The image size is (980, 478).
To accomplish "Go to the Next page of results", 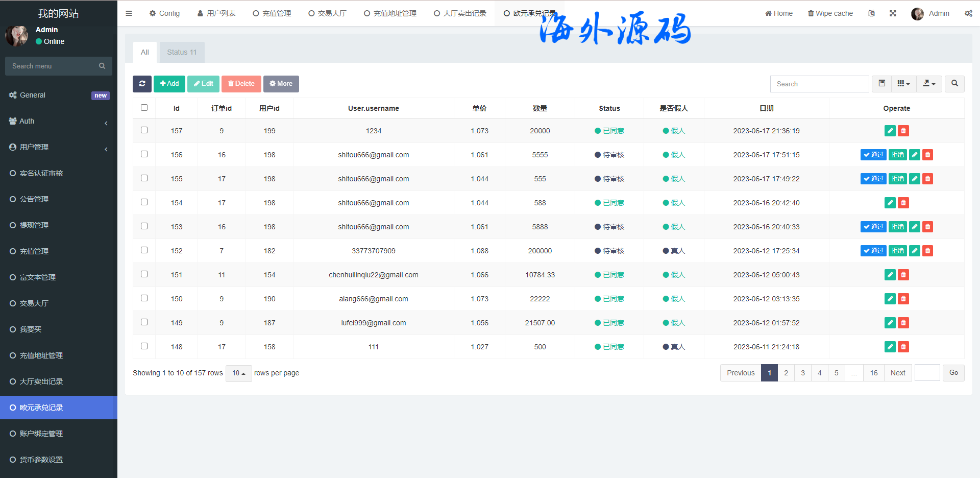I will click(897, 373).
